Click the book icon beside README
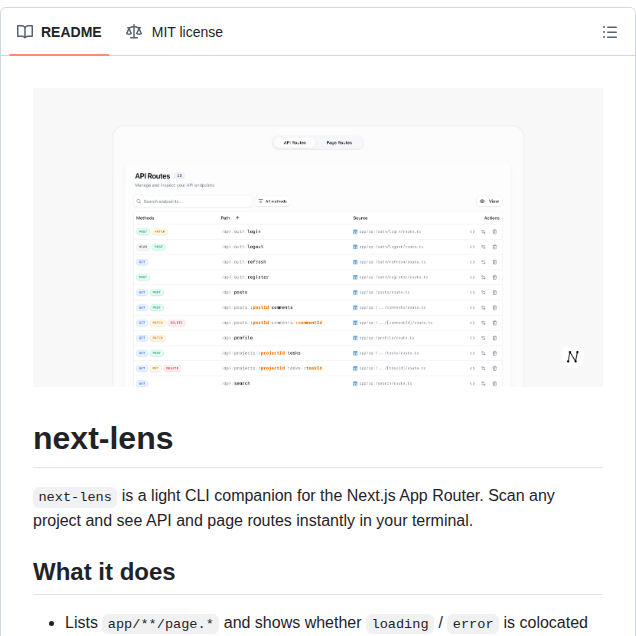Viewport: 636px width, 636px height. pyautogui.click(x=25, y=32)
